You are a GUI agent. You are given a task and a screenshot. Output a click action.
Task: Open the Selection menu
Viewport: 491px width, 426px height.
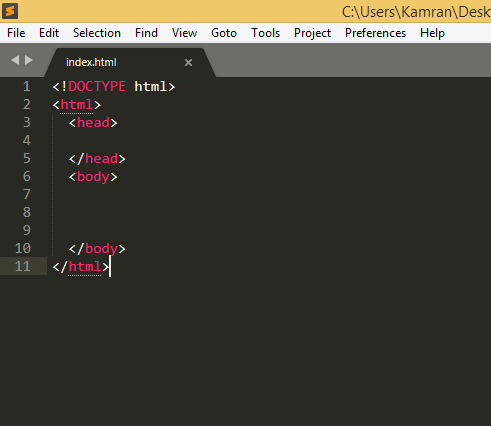(x=97, y=33)
